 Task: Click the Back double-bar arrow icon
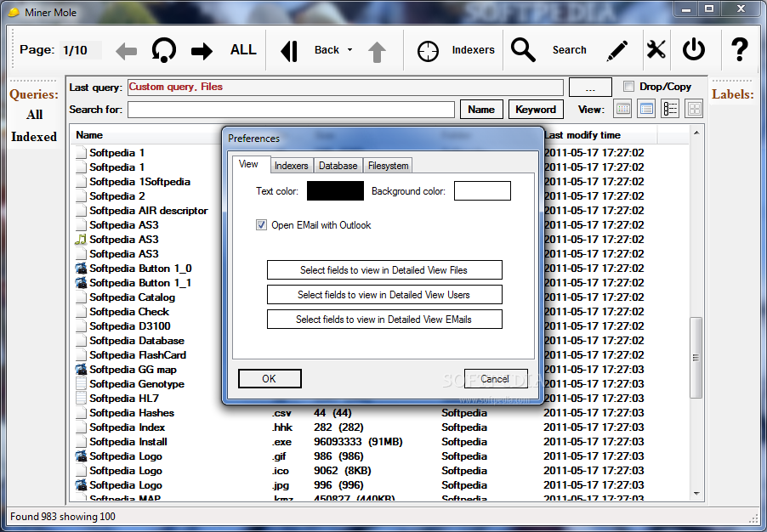[289, 50]
